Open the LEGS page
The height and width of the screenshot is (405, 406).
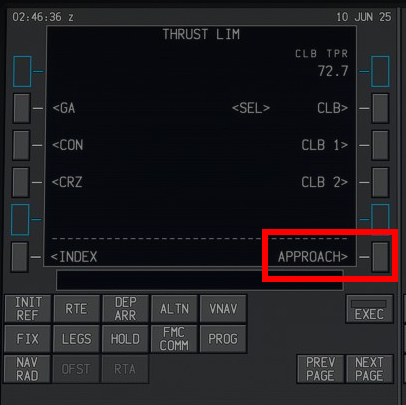(76, 339)
